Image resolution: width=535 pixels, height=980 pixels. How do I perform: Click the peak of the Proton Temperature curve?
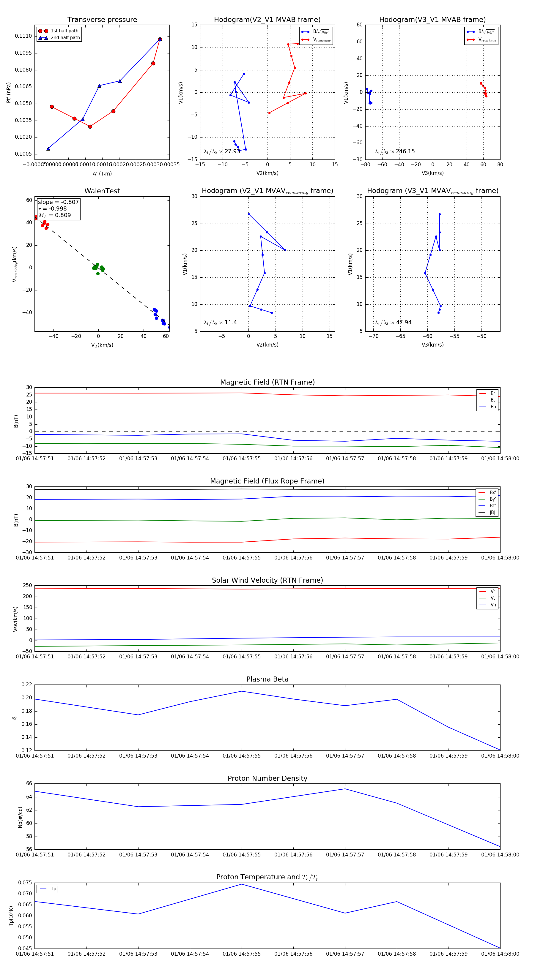tap(241, 884)
